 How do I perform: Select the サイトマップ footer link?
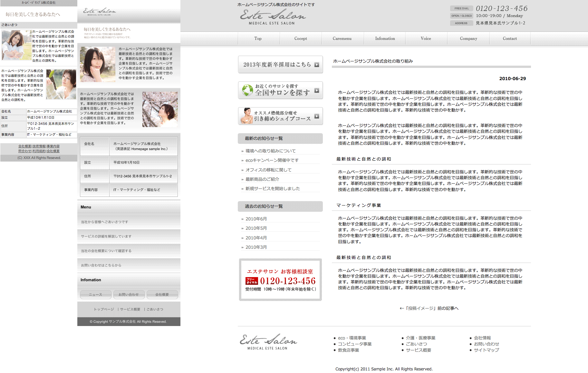click(x=486, y=350)
